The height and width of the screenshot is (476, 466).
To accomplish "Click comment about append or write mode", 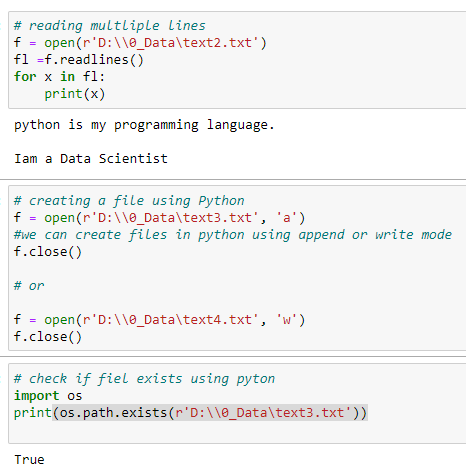I will click(x=233, y=235).
